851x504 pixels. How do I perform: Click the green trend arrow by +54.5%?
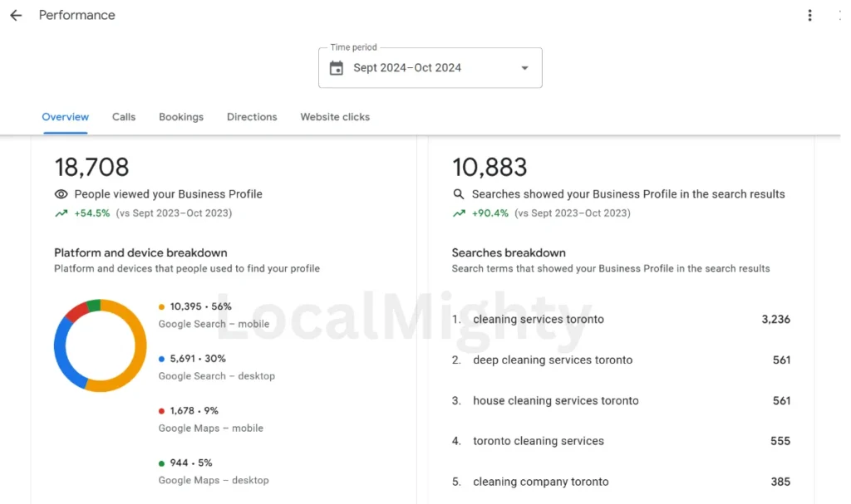tap(61, 213)
